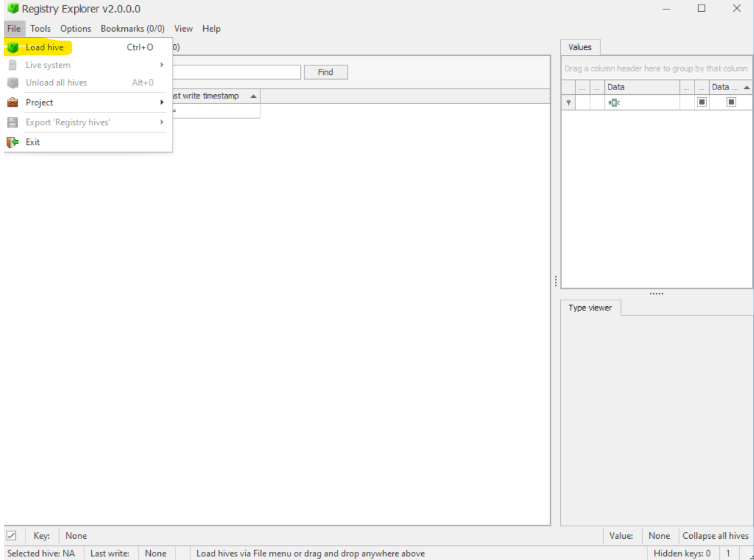
Task: Click the Registry Explorer title bar app icon
Action: [12, 9]
